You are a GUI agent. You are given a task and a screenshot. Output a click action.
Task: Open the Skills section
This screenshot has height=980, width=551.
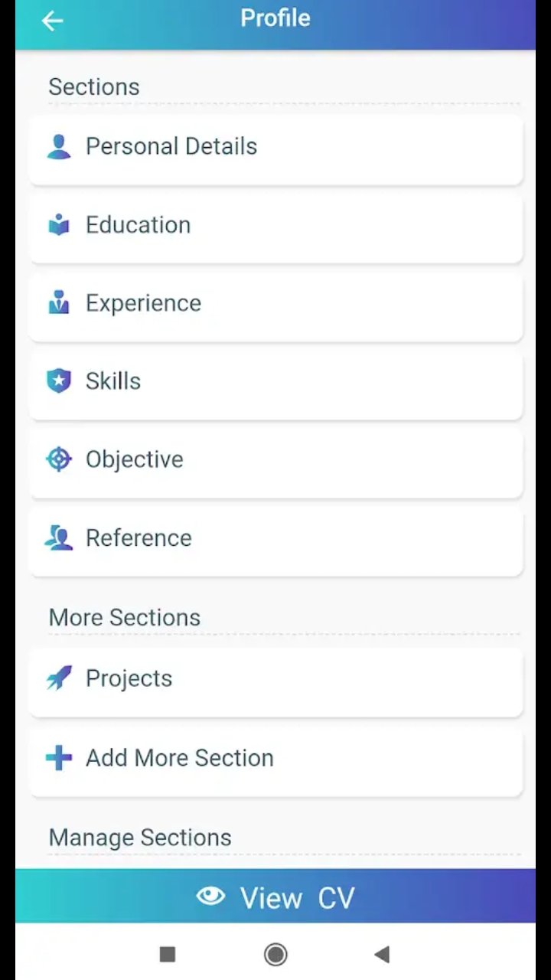275,381
